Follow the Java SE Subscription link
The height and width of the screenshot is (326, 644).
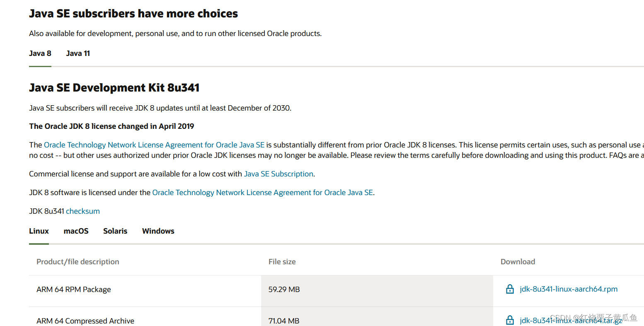click(x=278, y=174)
